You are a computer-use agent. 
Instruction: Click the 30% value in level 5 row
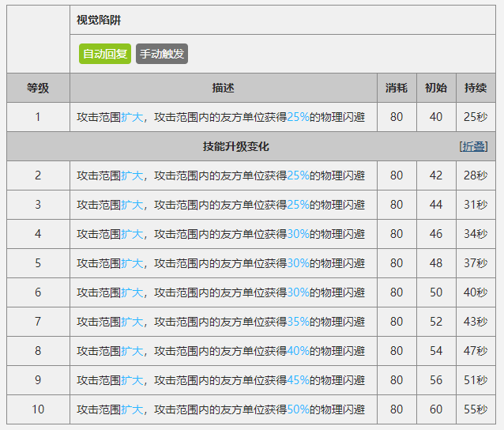click(x=298, y=263)
